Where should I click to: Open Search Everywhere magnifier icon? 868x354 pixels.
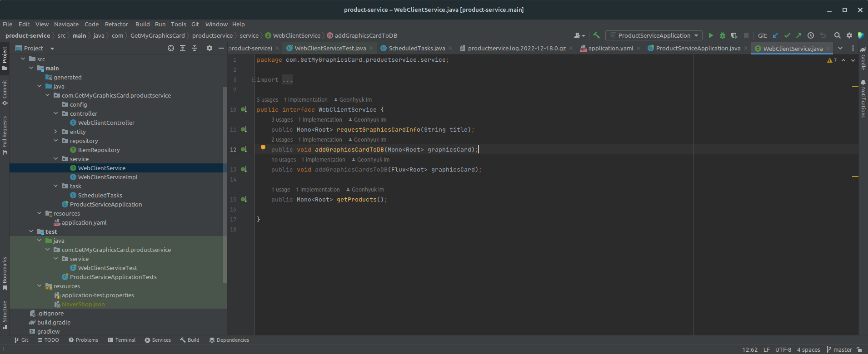tap(837, 35)
